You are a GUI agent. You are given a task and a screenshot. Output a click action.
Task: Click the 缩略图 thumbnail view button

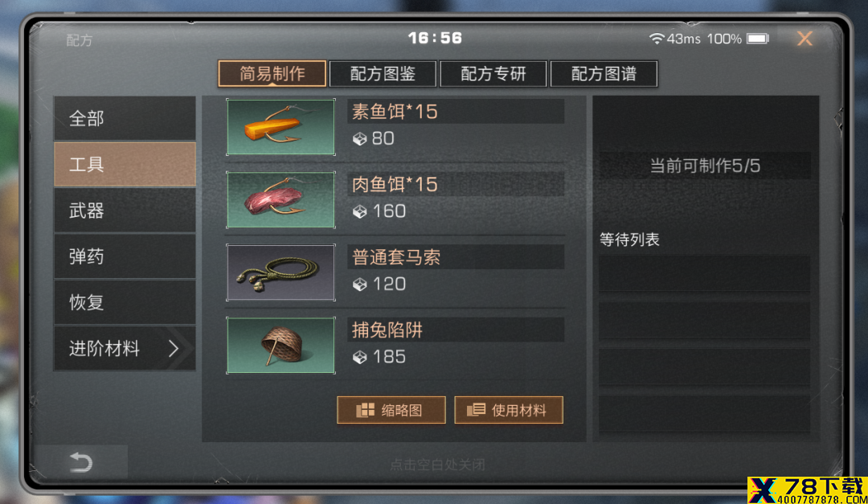coord(391,410)
